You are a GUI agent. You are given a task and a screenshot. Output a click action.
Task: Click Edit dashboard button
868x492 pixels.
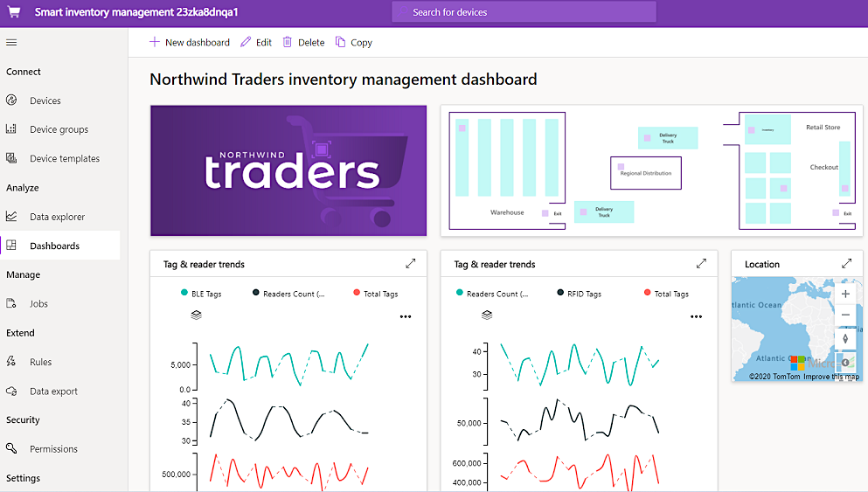[256, 42]
